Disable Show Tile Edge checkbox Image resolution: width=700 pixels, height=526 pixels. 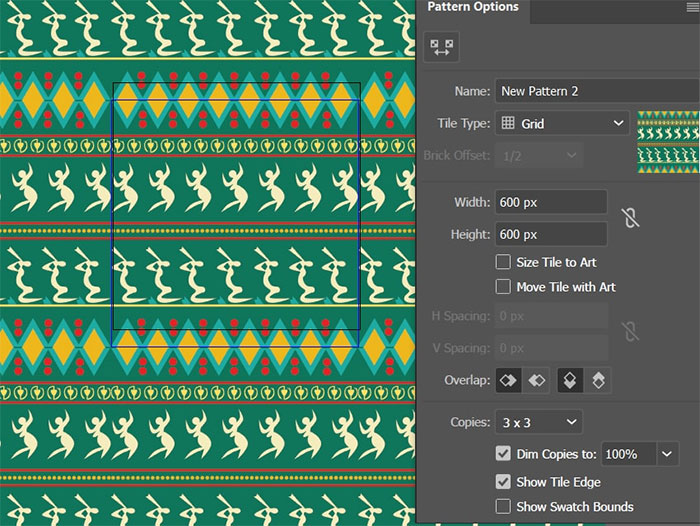503,482
